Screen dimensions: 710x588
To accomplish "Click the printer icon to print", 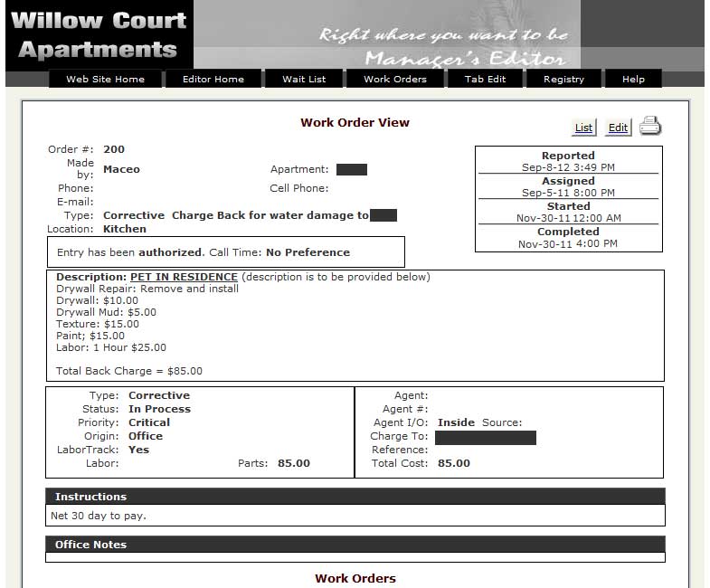I will pyautogui.click(x=649, y=127).
